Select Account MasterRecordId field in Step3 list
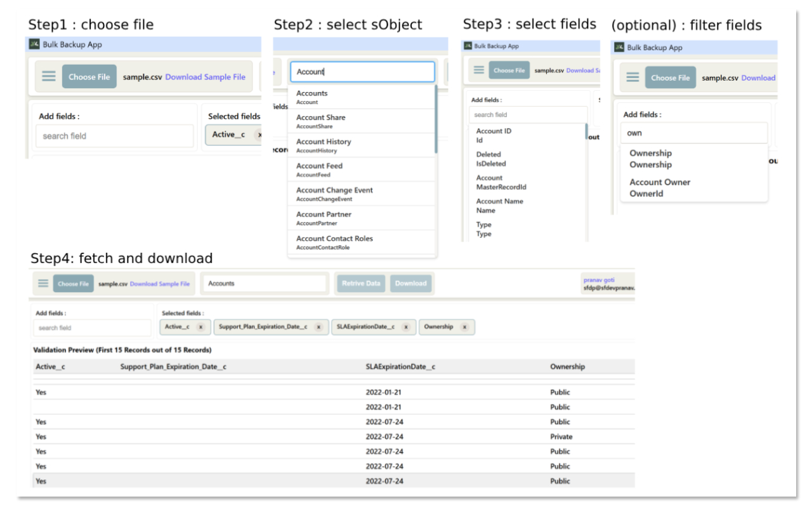The image size is (812, 508). tap(527, 182)
